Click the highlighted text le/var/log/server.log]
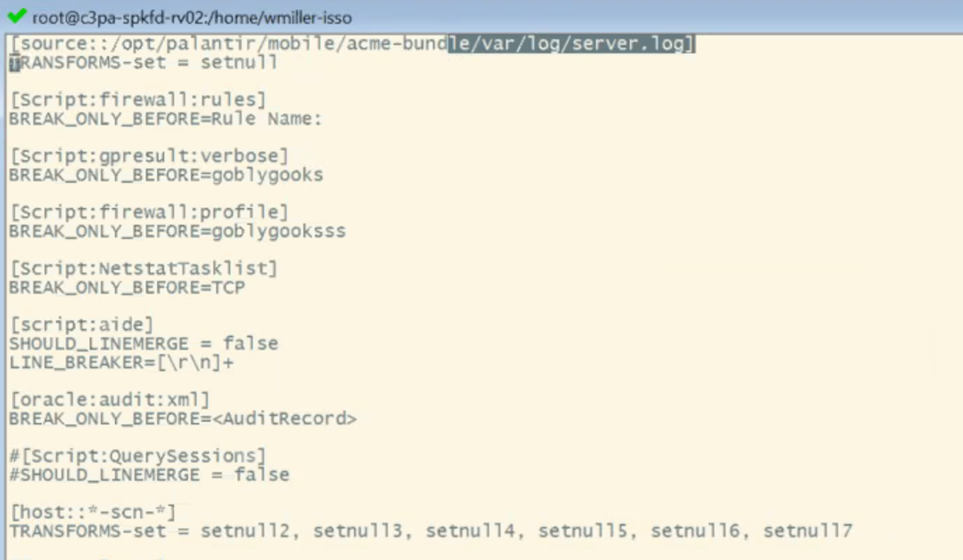 click(572, 44)
